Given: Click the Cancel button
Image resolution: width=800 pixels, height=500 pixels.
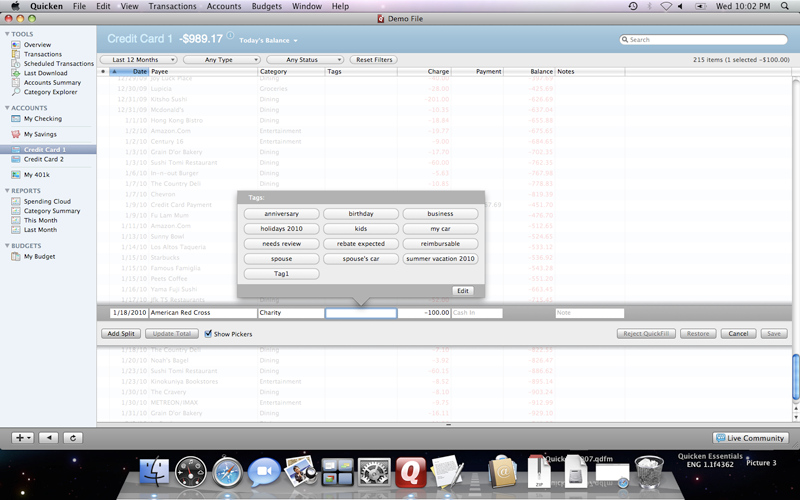Looking at the screenshot, I should (x=738, y=334).
